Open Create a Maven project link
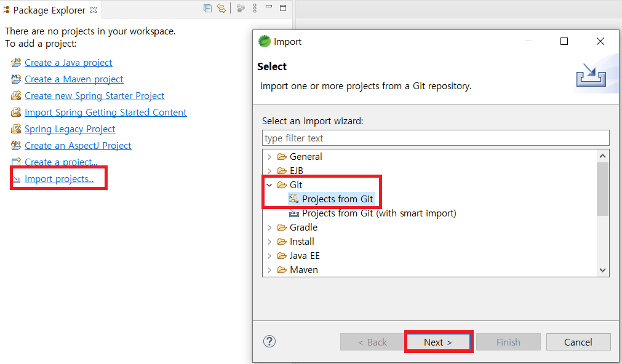This screenshot has width=622, height=364. pos(74,79)
